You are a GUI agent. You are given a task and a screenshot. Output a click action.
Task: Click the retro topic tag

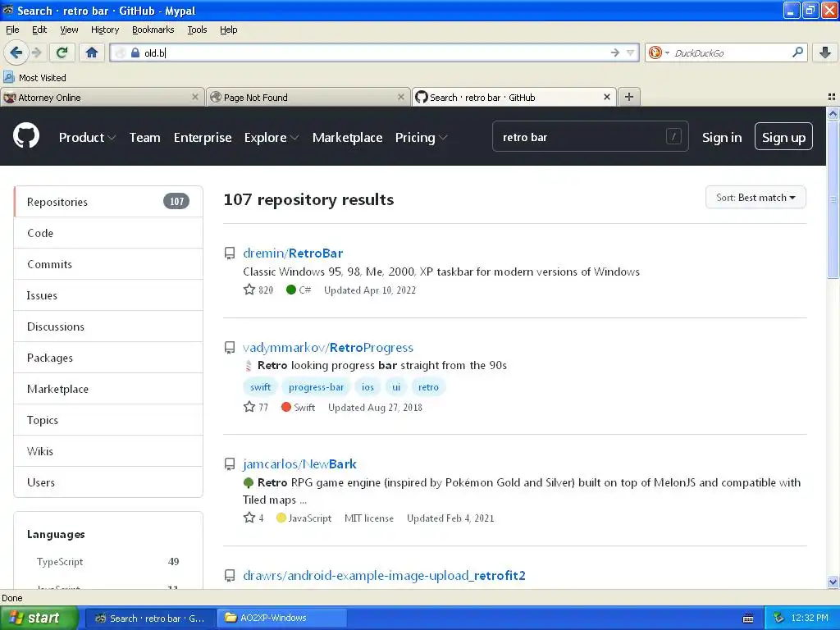(428, 387)
